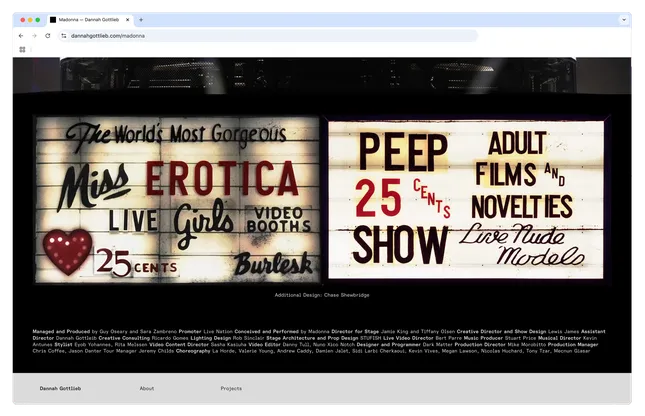Close the Madonna — Dannah Gottlieb tab

(x=128, y=20)
